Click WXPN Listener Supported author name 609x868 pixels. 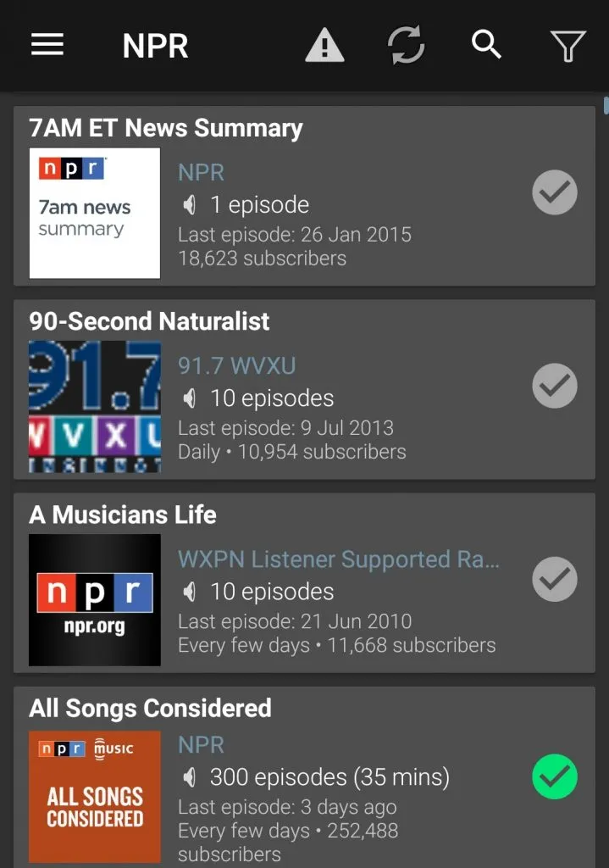[339, 559]
